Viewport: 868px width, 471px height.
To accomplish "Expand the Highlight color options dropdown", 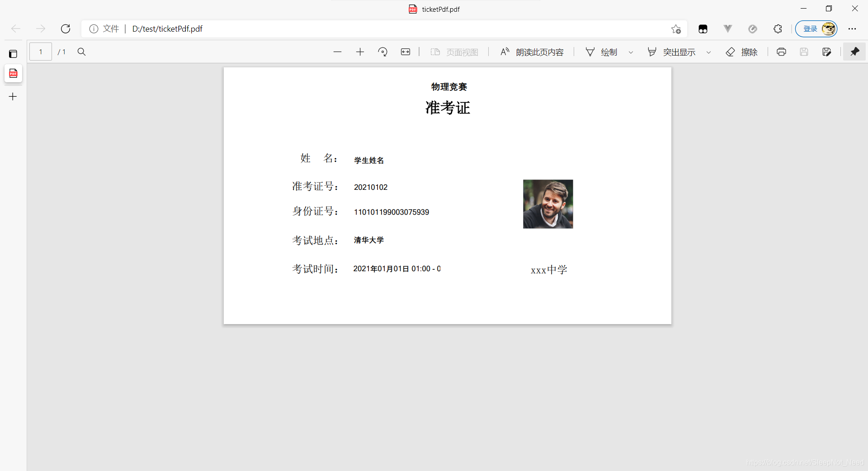I will pos(708,52).
